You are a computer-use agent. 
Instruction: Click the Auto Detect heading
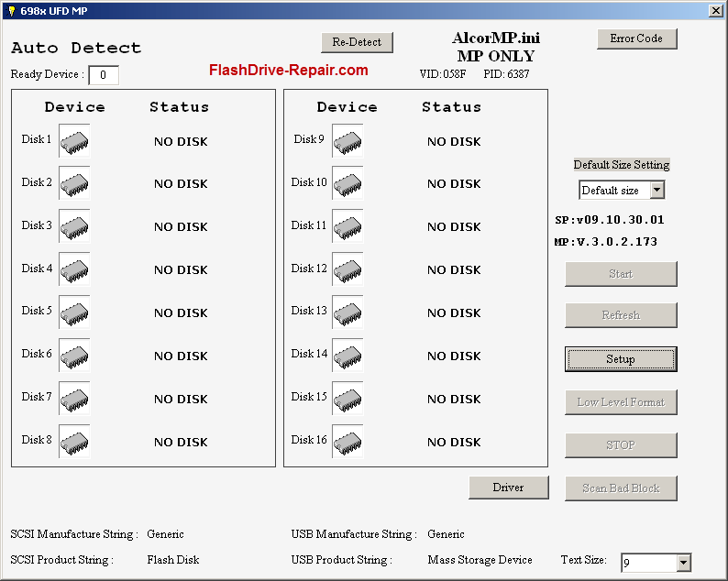tap(76, 48)
